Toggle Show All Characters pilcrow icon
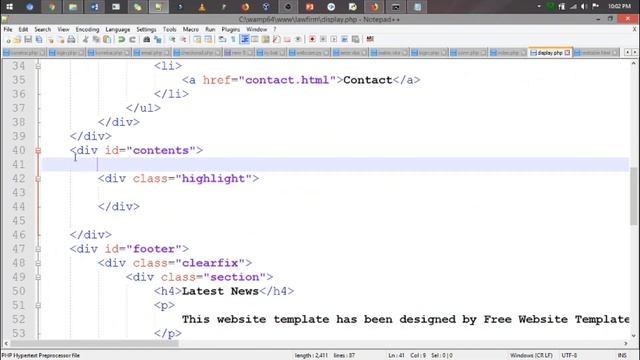The height and width of the screenshot is (360, 640). click(233, 40)
